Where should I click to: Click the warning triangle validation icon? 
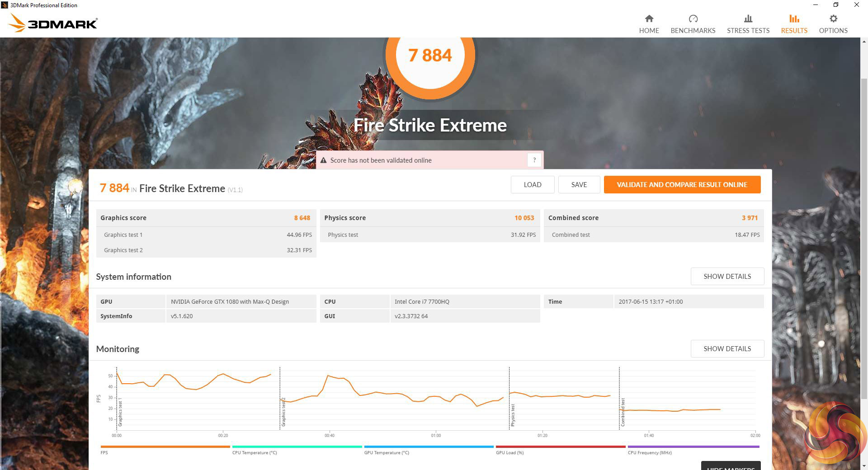pyautogui.click(x=323, y=160)
